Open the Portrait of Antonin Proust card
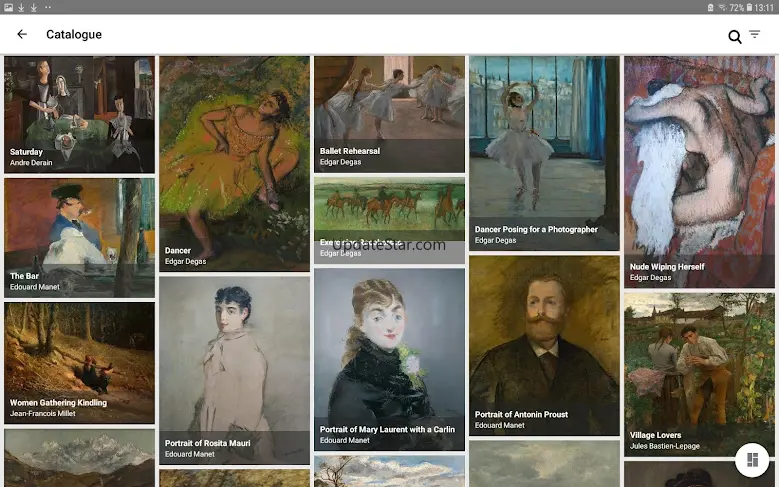779x487 pixels. tap(545, 345)
